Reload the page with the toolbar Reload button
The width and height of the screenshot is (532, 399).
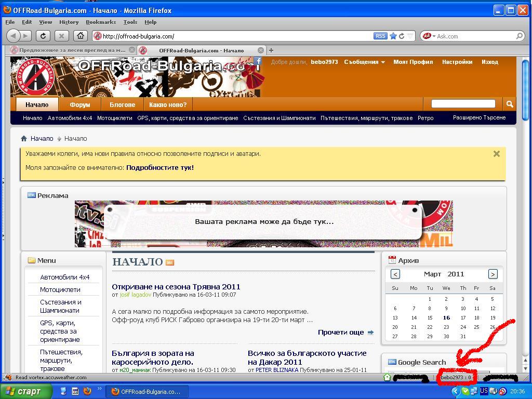43,36
